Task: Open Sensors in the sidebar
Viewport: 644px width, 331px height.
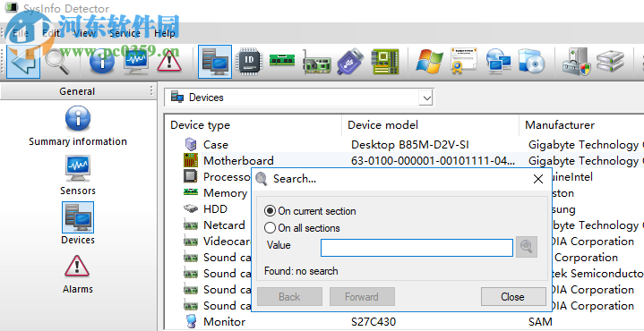Action: 78,175
